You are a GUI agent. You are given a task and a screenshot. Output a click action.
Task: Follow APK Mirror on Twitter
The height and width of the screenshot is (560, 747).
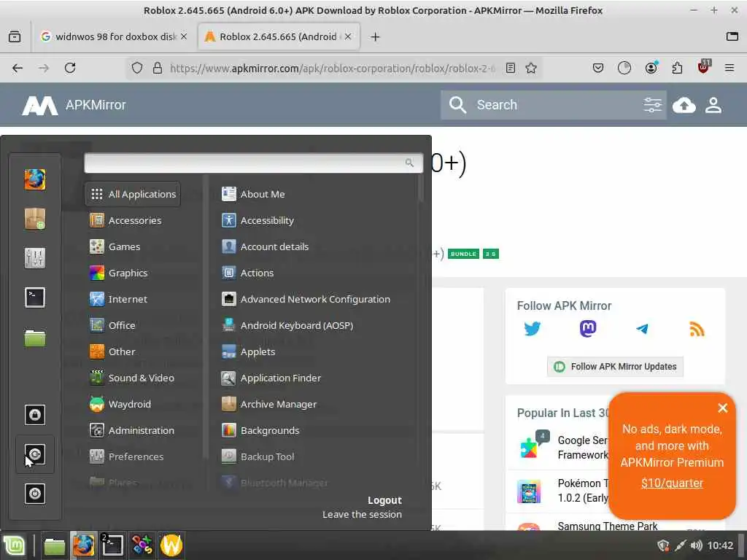[x=532, y=329]
